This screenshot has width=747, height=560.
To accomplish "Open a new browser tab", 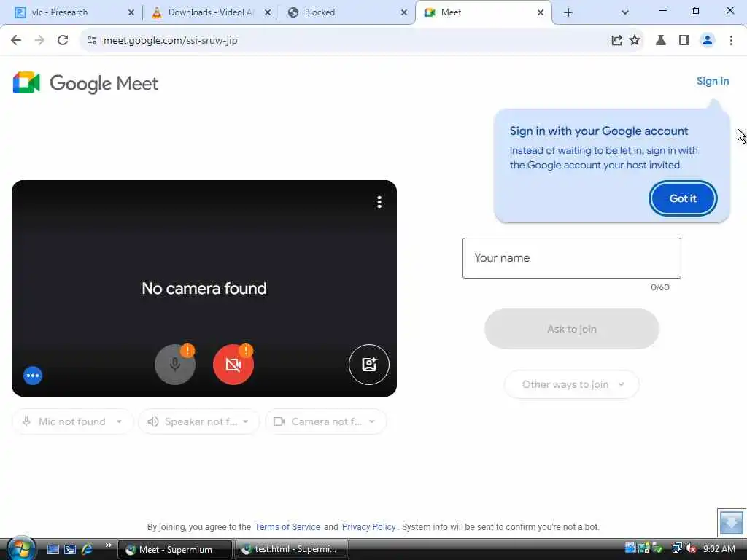I will click(x=568, y=12).
